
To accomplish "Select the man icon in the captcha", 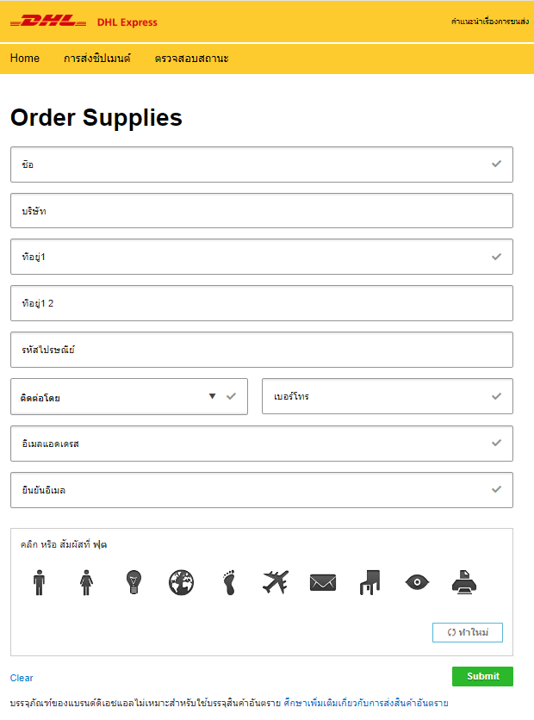I will click(x=39, y=582).
